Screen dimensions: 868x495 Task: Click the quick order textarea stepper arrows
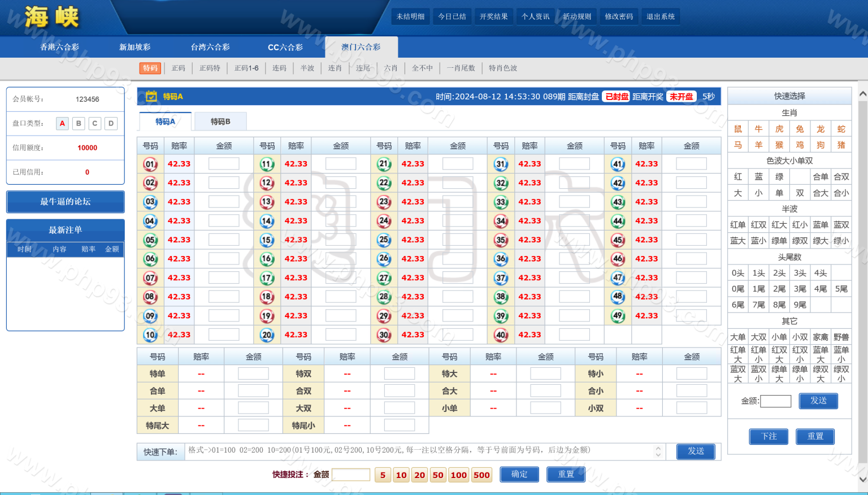658,451
